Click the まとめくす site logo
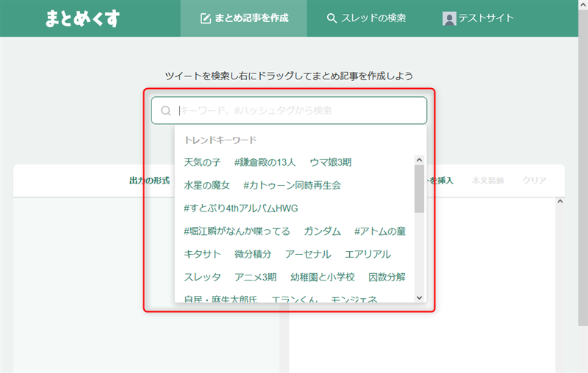Image resolution: width=588 pixels, height=373 pixels. tap(82, 18)
